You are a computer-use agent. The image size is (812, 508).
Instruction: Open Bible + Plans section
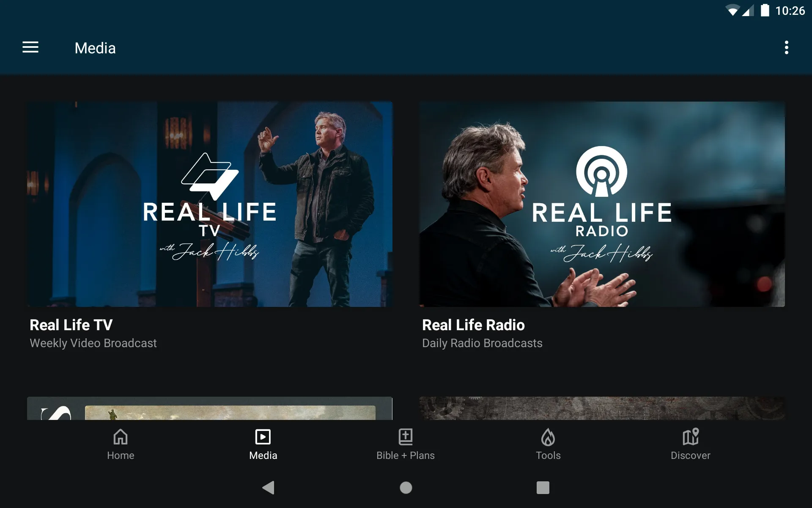point(406,444)
